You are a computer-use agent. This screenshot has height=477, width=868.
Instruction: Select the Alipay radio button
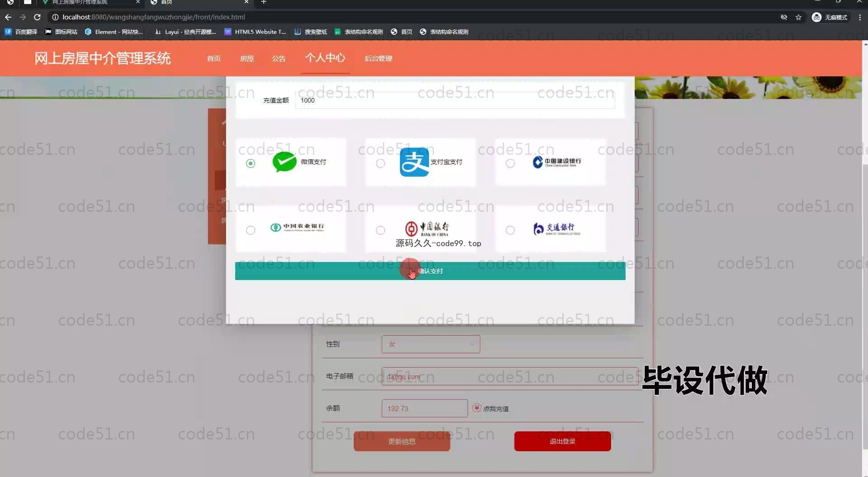pyautogui.click(x=381, y=164)
